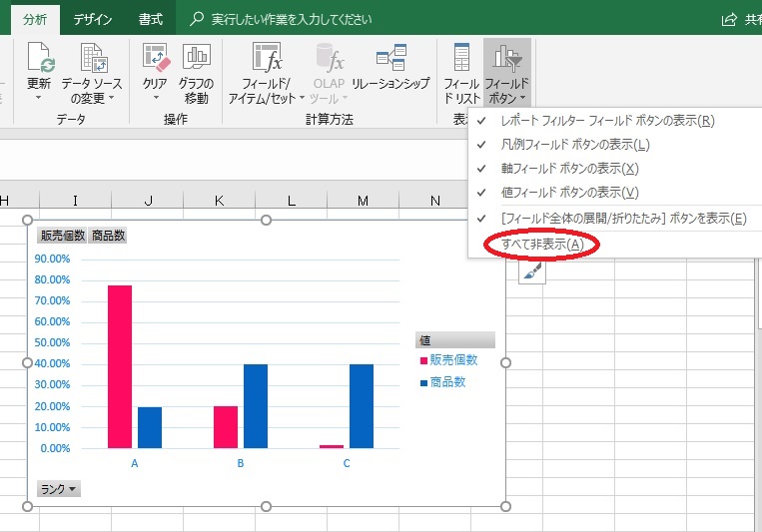Viewport: 762px width, 532px height.
Task: Click the 販売個数 field button on chart
Action: (x=61, y=237)
